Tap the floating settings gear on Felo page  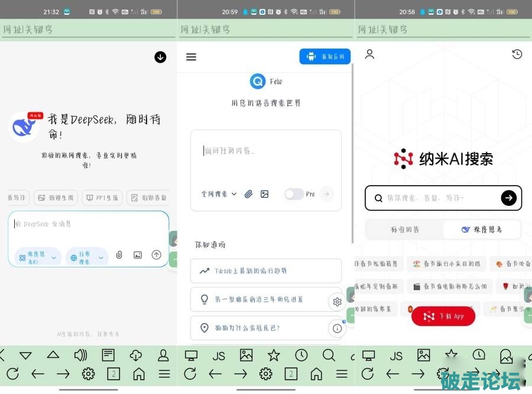pos(337,302)
